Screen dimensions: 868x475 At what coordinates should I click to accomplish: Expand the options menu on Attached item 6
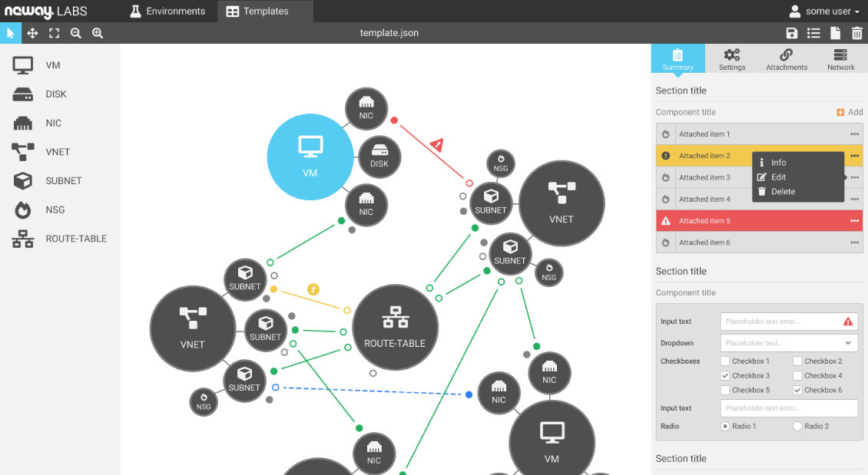pos(855,242)
